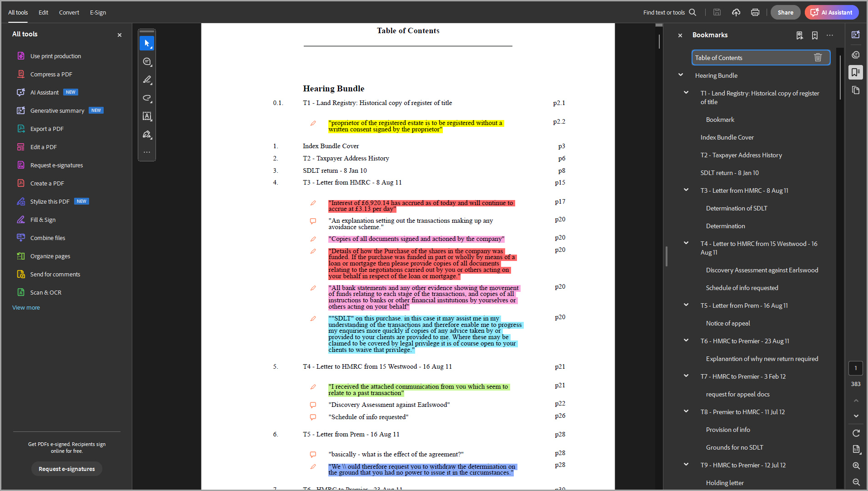Close the Bookmarks panel
This screenshot has width=868, height=491.
pyautogui.click(x=680, y=35)
